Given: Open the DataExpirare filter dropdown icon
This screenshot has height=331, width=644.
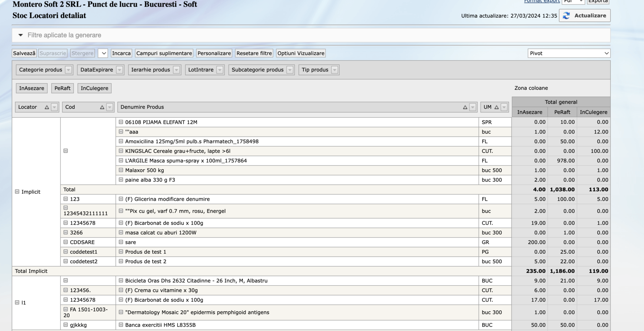Looking at the screenshot, I should point(119,70).
